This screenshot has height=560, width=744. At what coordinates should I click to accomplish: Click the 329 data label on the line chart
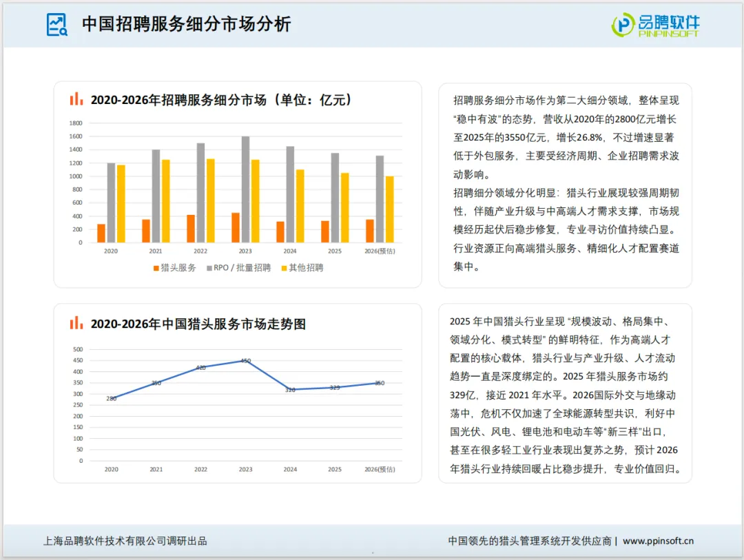pyautogui.click(x=335, y=388)
